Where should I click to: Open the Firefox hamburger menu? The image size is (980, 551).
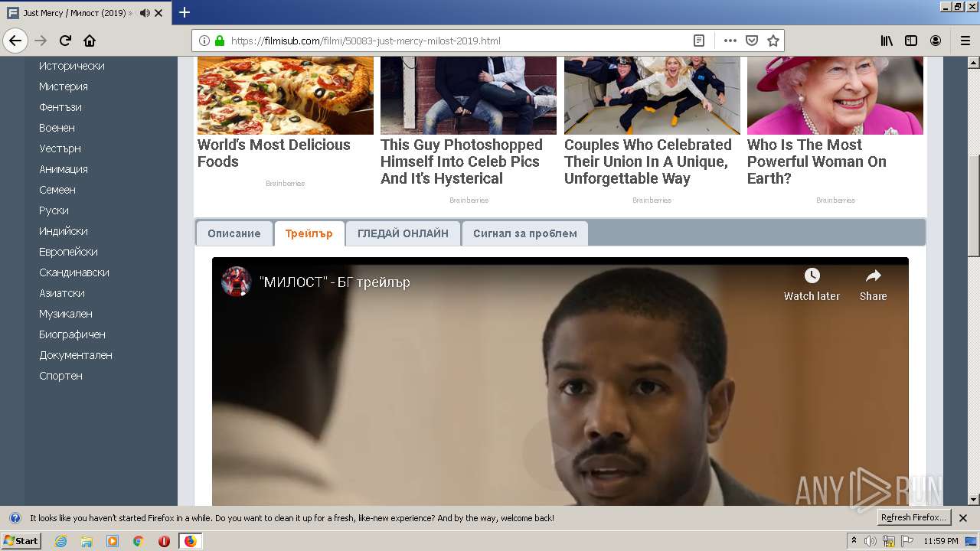(x=965, y=41)
